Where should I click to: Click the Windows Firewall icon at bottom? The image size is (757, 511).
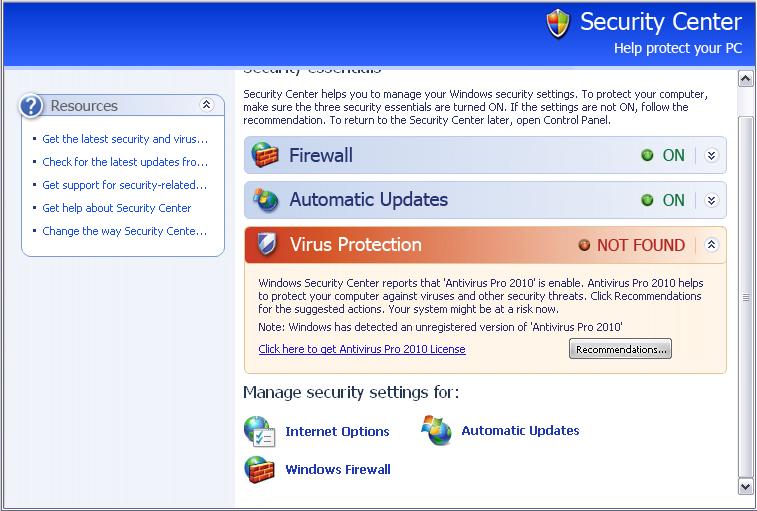259,469
